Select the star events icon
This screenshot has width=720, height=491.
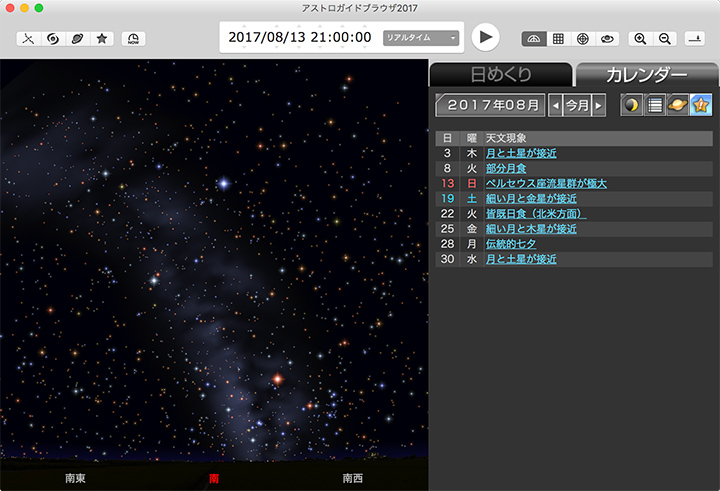pyautogui.click(x=701, y=105)
